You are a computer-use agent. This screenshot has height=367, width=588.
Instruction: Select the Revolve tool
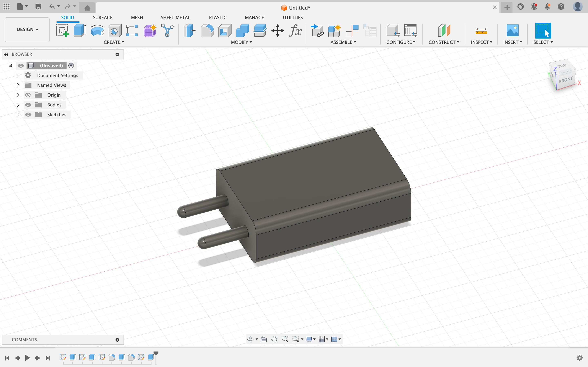(x=97, y=31)
